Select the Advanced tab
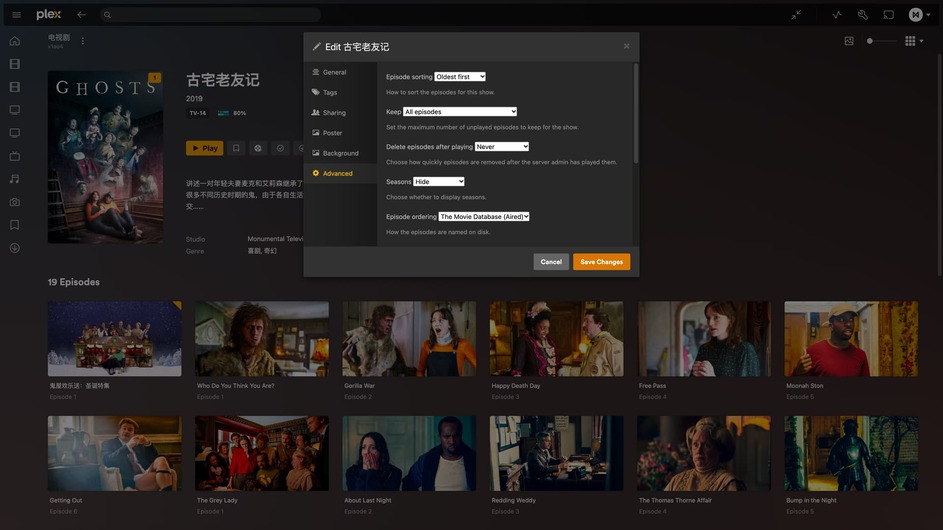The image size is (943, 530). tap(340, 173)
